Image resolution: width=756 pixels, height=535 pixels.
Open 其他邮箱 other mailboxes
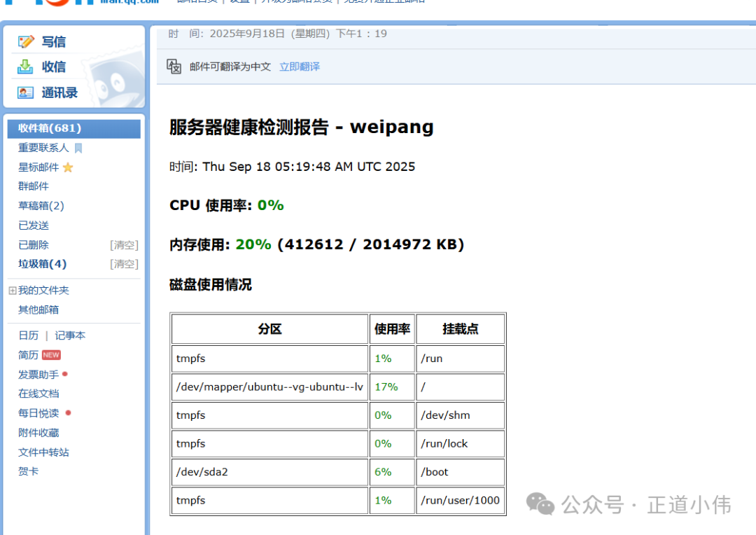pos(38,310)
